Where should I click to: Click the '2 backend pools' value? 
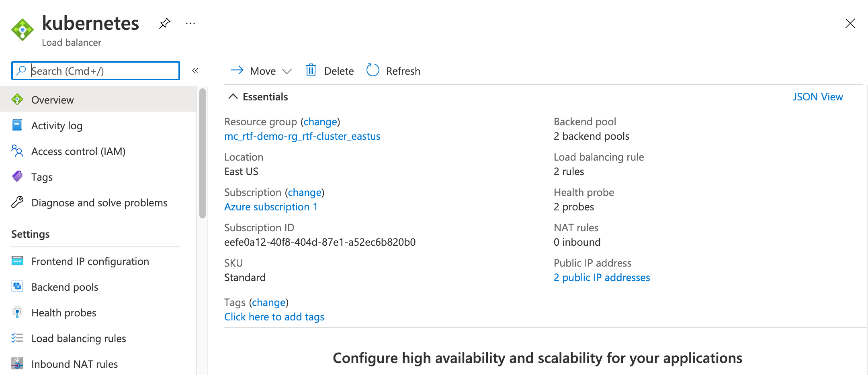point(592,136)
